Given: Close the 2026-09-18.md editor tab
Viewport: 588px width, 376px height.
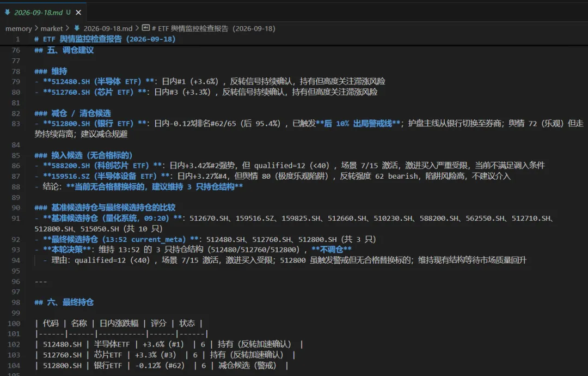Looking at the screenshot, I should pos(78,13).
